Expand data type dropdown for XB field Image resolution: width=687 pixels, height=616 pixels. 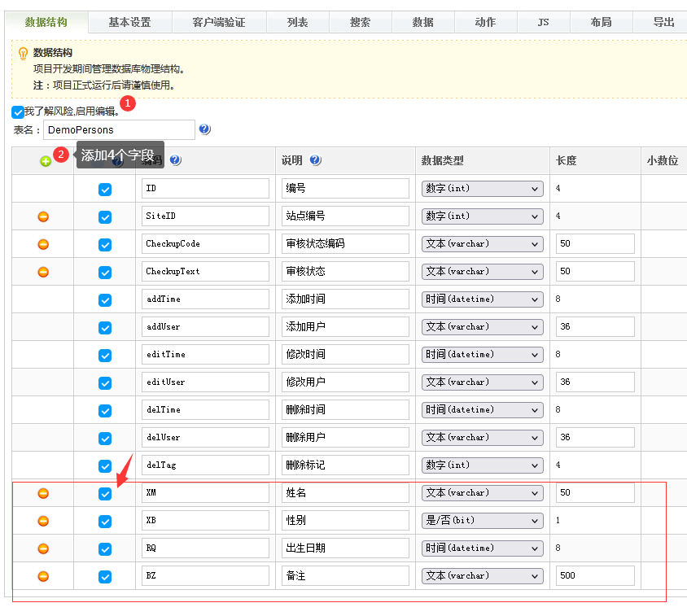click(x=482, y=521)
